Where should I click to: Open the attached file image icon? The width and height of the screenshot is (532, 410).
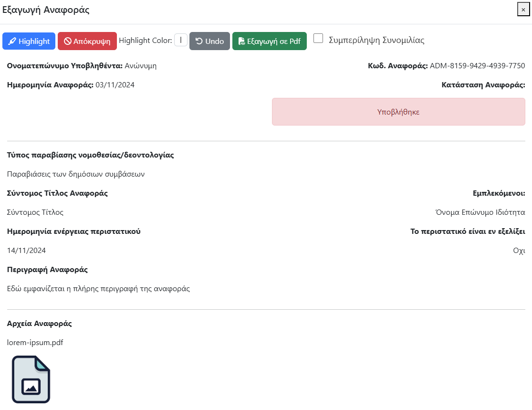(x=31, y=379)
